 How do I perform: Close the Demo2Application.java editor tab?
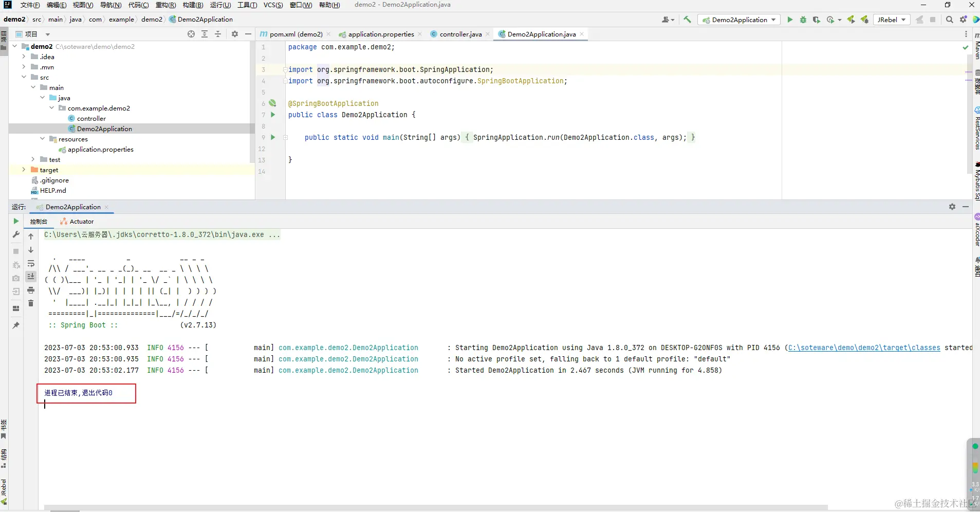pyautogui.click(x=582, y=34)
